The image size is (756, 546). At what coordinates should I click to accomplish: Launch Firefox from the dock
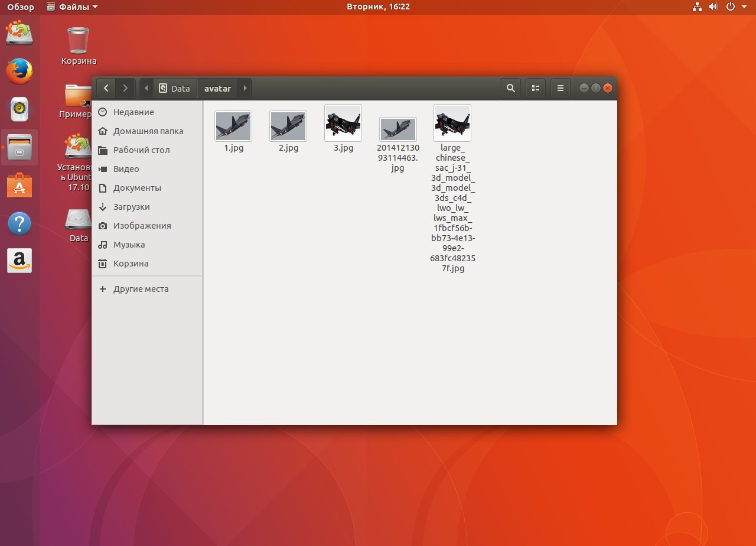(x=19, y=71)
